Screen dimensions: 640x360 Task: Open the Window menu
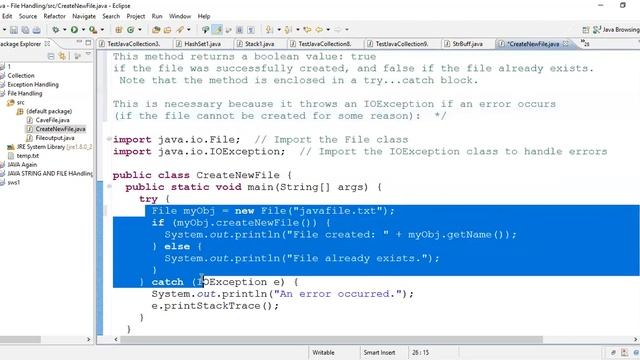180,16
